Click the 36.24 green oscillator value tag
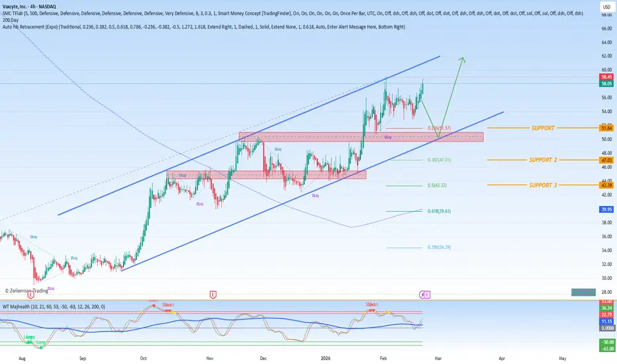The width and height of the screenshot is (617, 364). click(x=606, y=308)
